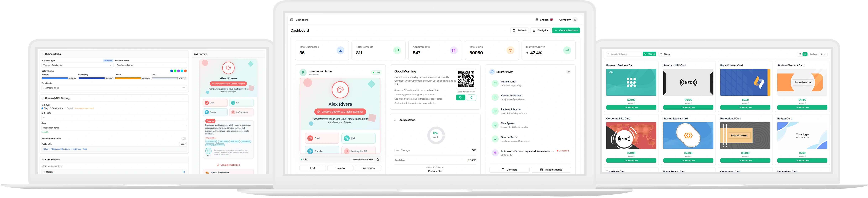Edit the Header section pencil icon
The image size is (868, 198).
coord(184,172)
